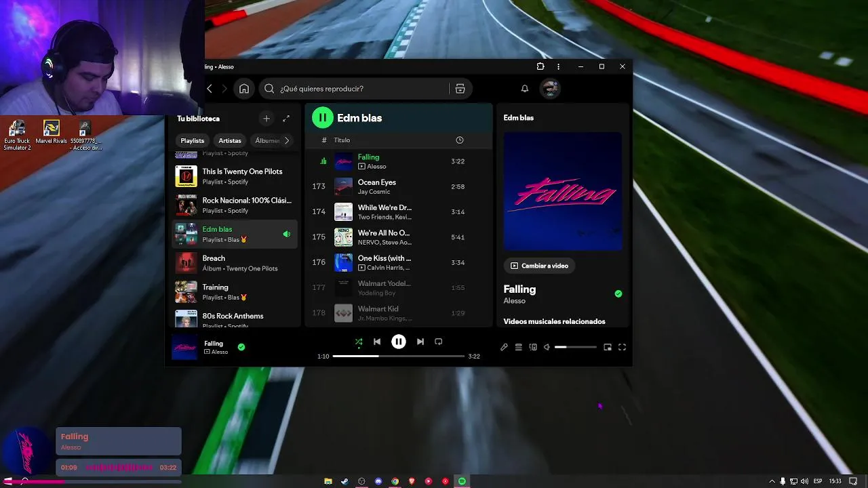Show more library filters with the chevron
This screenshot has height=488, width=868.
point(287,140)
